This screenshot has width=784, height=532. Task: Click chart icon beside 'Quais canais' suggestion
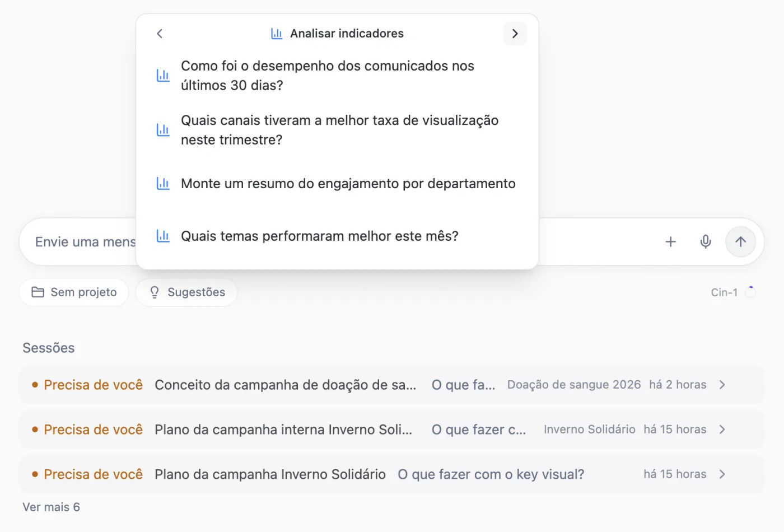click(163, 130)
